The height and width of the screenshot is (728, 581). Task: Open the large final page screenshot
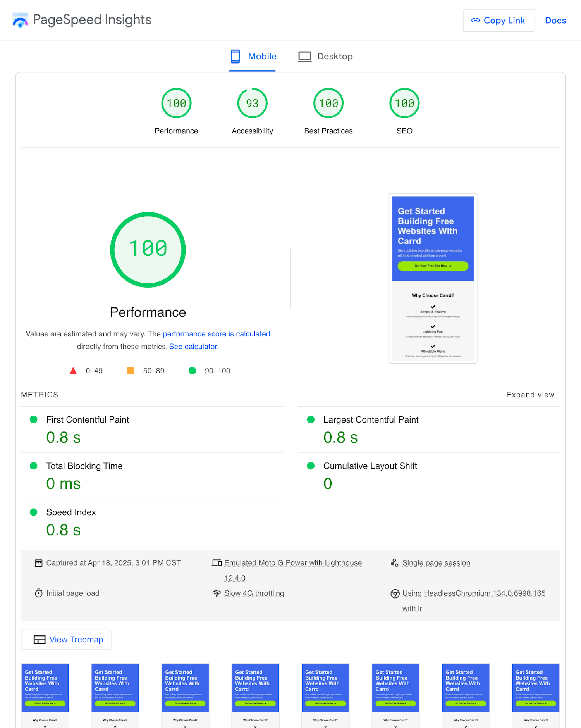[x=433, y=278]
